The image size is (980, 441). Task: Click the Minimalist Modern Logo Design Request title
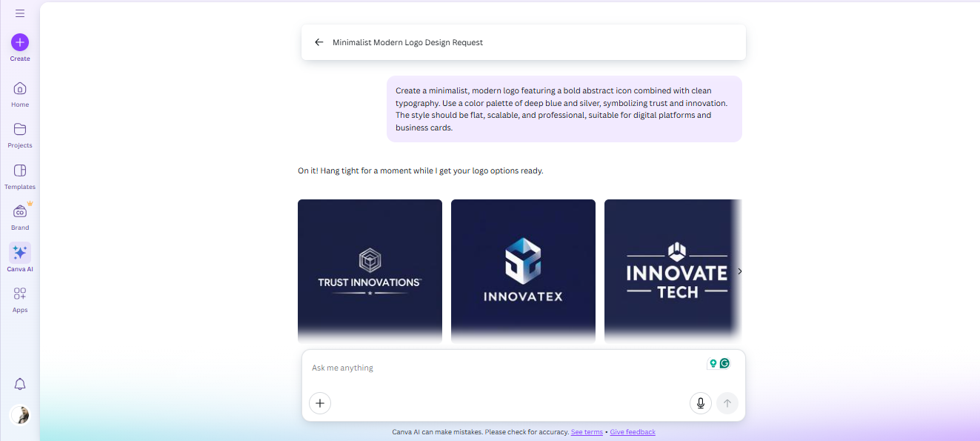tap(407, 42)
